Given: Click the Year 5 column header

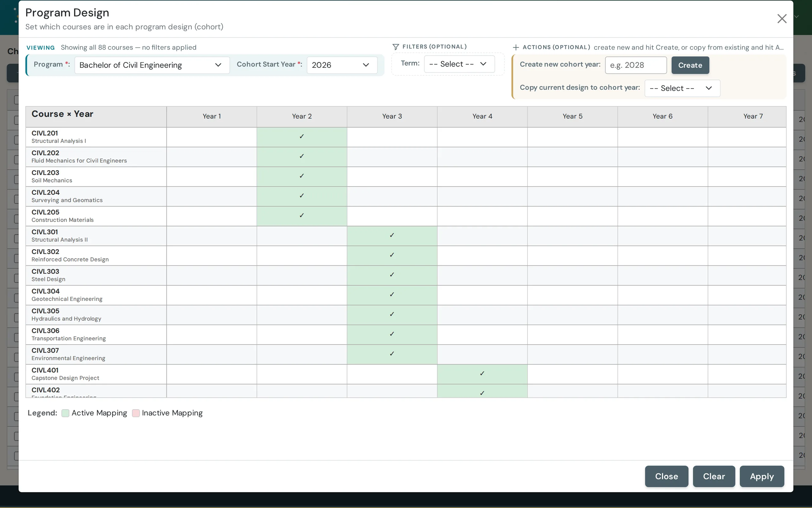Looking at the screenshot, I should coord(573,117).
